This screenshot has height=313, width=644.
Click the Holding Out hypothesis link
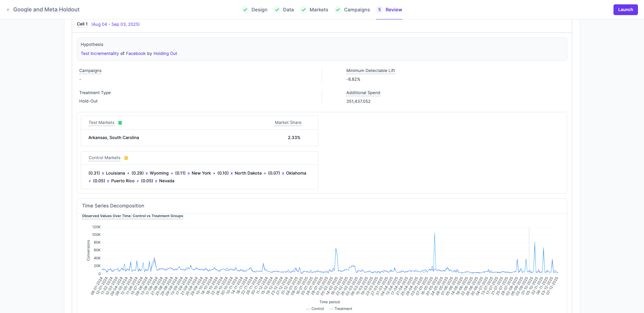pos(165,54)
